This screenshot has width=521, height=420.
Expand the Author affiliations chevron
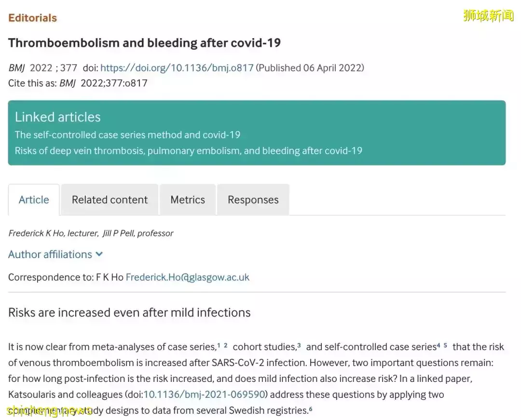pyautogui.click(x=99, y=254)
